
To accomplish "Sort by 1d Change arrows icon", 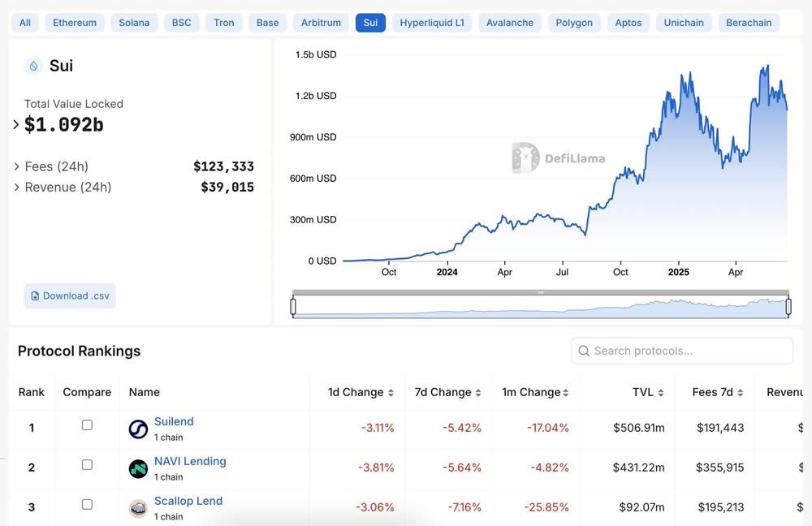I will click(x=391, y=393).
